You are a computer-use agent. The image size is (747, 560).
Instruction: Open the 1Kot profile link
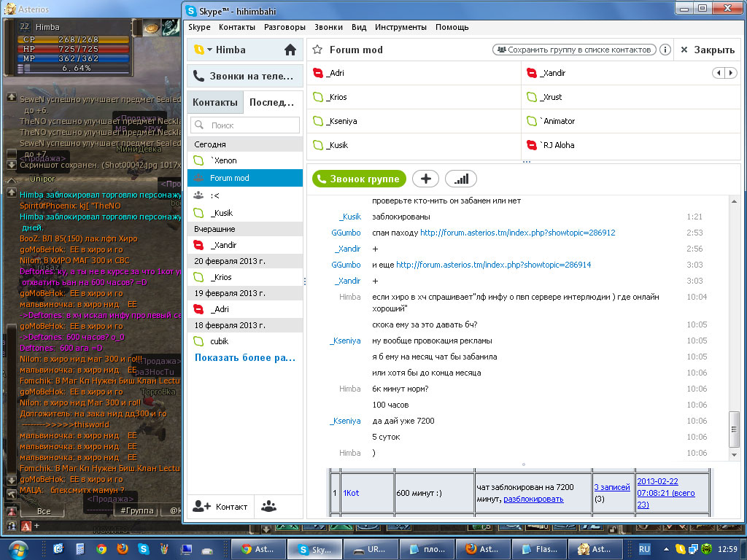(351, 493)
